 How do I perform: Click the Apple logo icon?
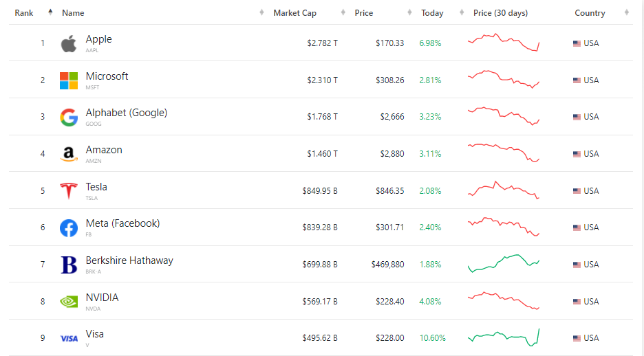(69, 44)
